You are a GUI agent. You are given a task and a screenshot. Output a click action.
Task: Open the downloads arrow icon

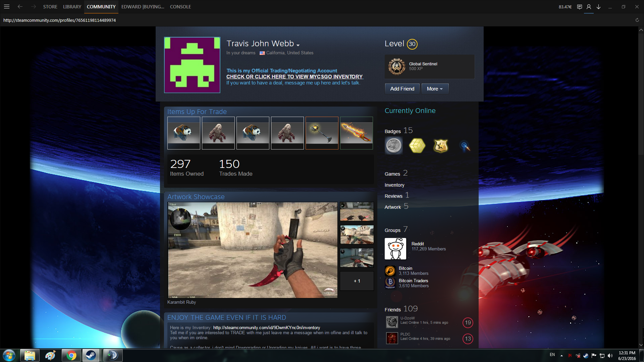coord(598,7)
